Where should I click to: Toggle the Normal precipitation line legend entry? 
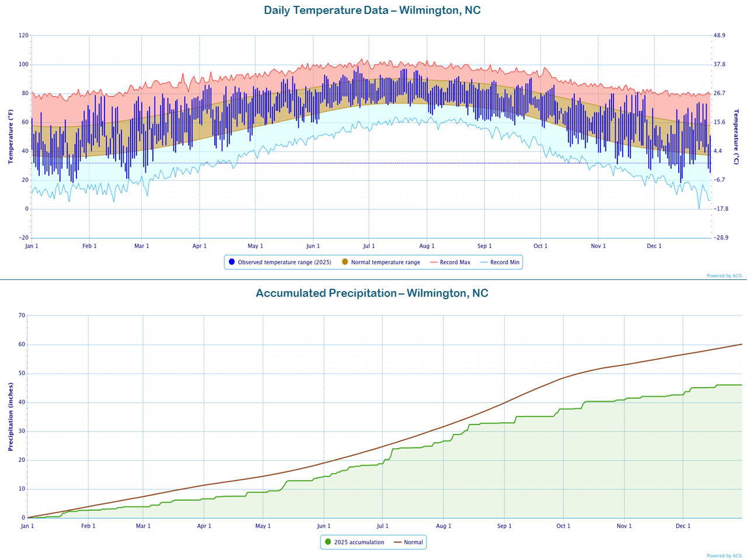pos(409,542)
